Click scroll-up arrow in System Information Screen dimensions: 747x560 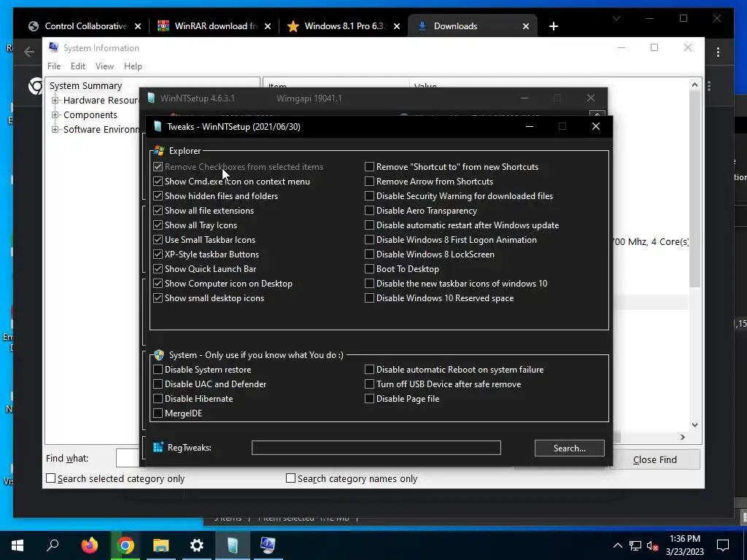click(694, 85)
